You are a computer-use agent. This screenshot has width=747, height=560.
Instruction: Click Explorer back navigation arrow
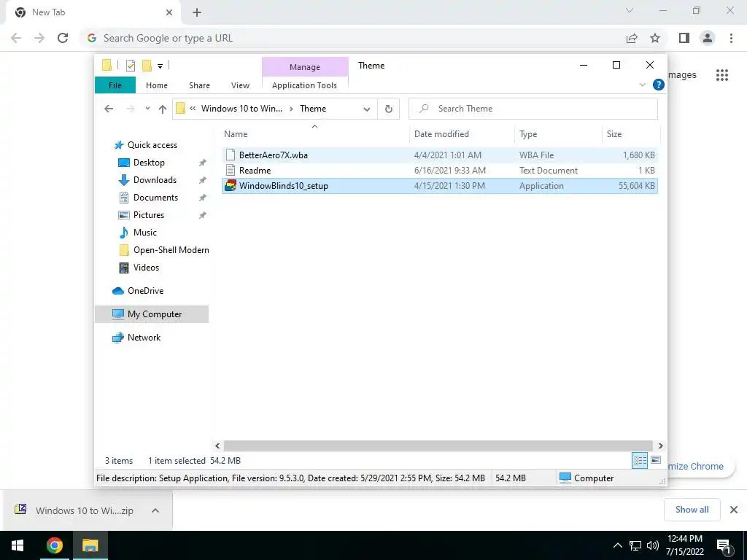(109, 109)
